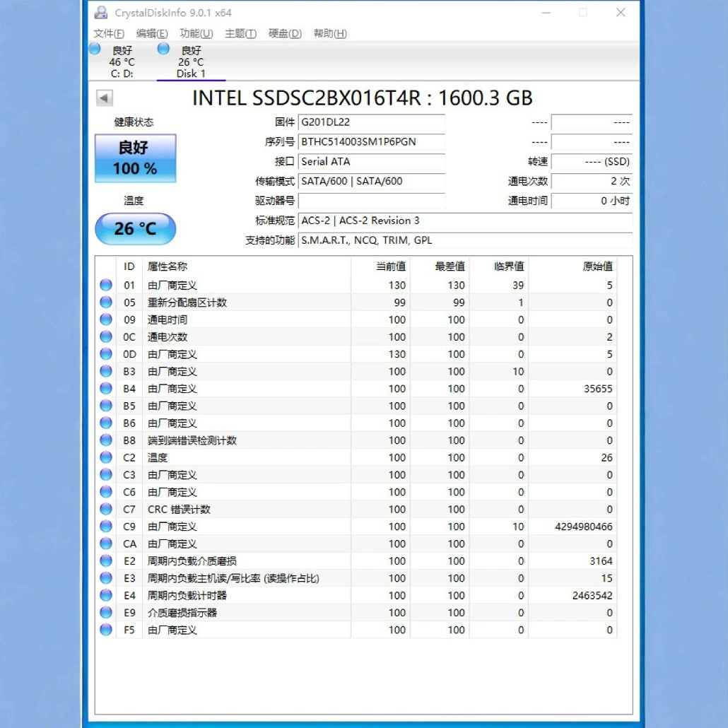Click raw value 35655 in row B4
728x728 pixels.
coord(598,389)
